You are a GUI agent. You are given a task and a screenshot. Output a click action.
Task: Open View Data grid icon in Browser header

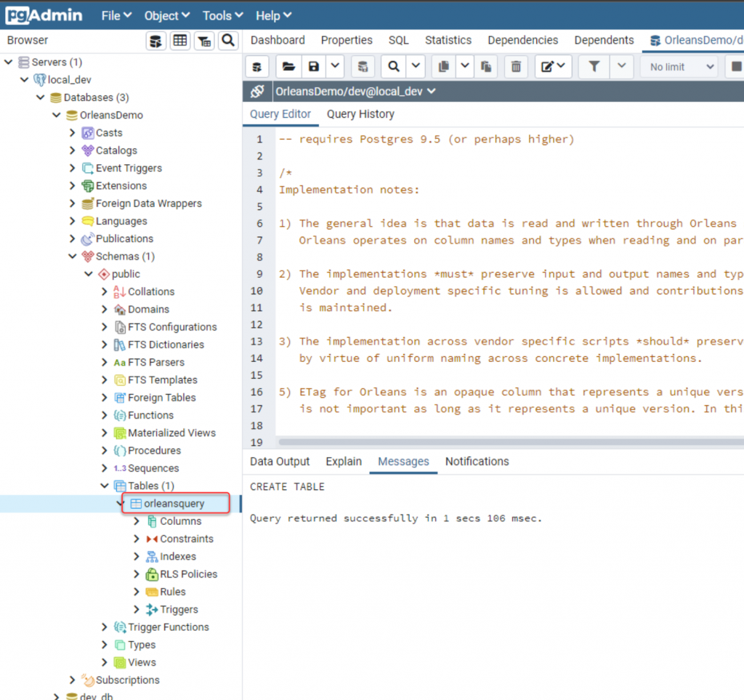(180, 41)
